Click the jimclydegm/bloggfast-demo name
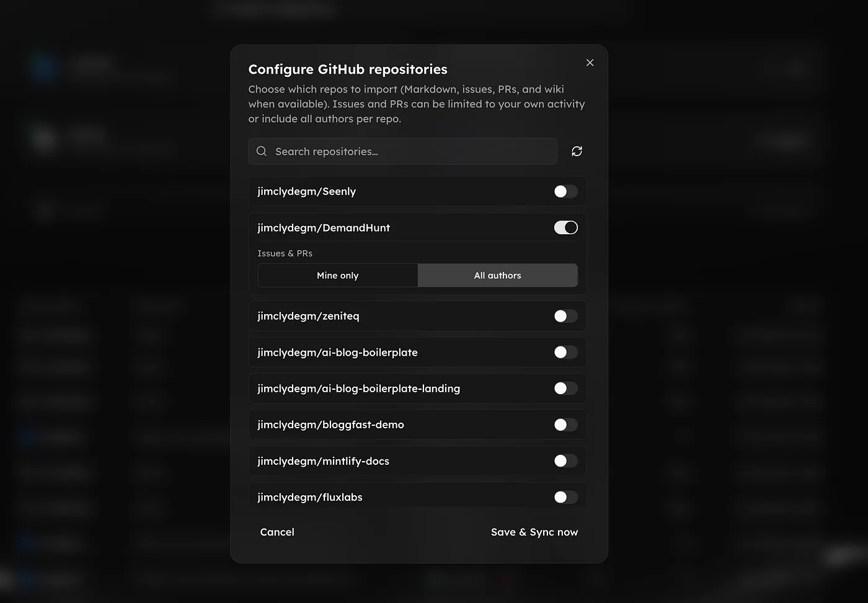 330,425
